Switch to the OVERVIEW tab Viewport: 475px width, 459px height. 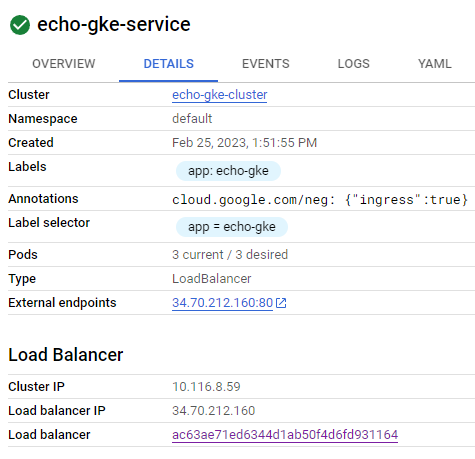64,64
